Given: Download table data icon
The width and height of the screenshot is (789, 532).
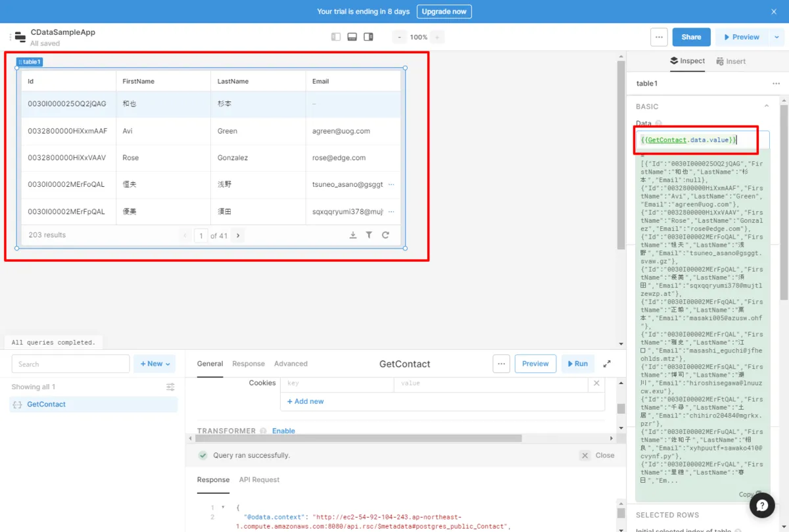Looking at the screenshot, I should (353, 235).
